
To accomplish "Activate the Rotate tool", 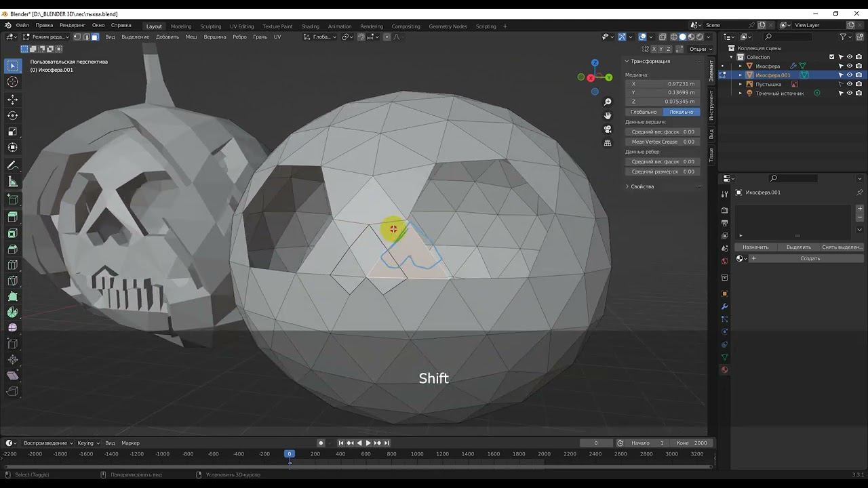I will click(x=13, y=115).
